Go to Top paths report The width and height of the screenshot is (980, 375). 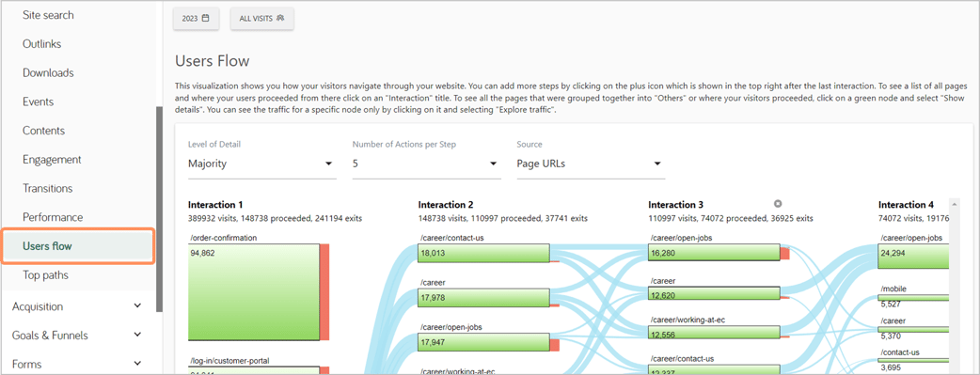click(x=46, y=275)
